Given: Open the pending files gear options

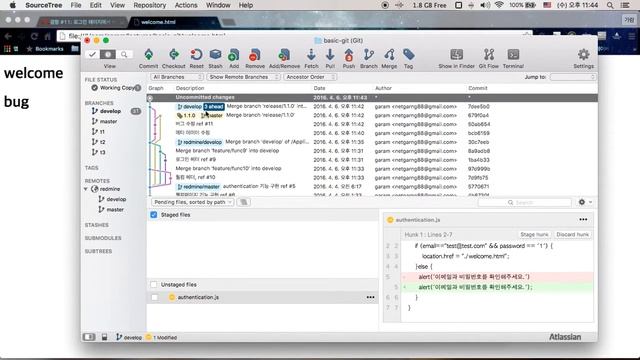Looking at the screenshot, I should click(x=584, y=202).
